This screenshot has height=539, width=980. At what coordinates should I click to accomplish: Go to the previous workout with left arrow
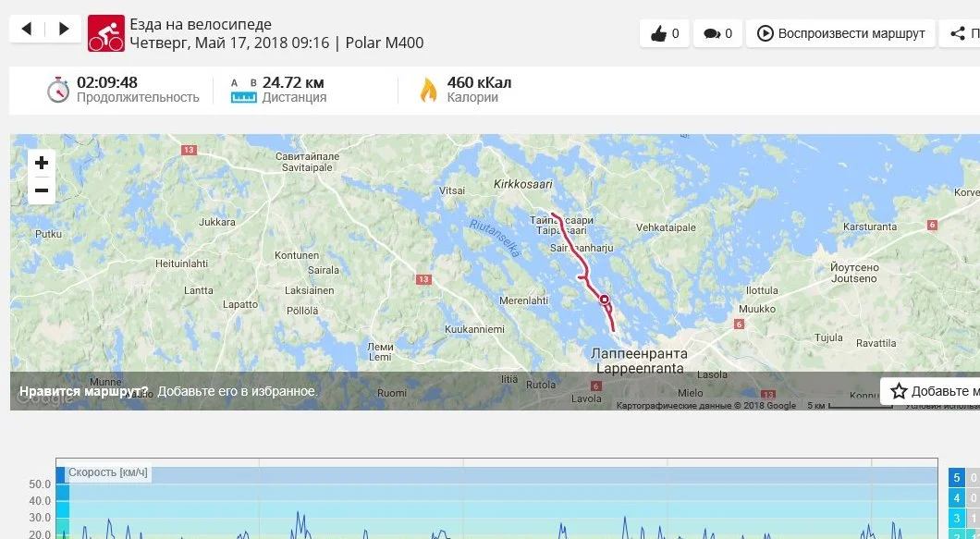pyautogui.click(x=27, y=29)
